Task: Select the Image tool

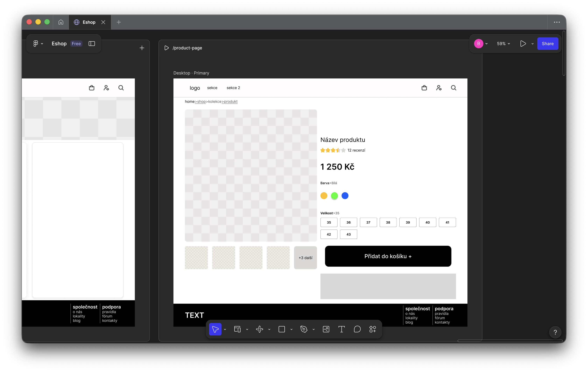Action: (326, 329)
